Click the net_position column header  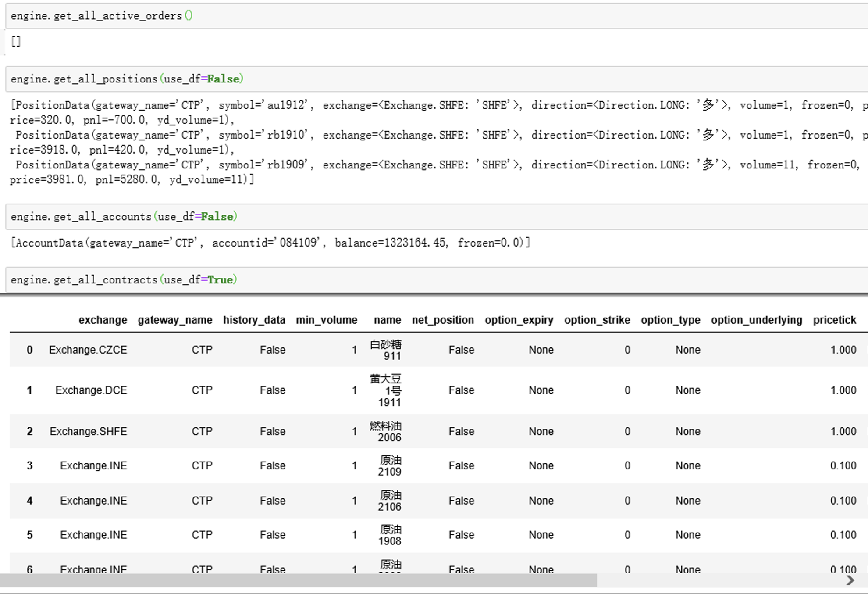(443, 320)
